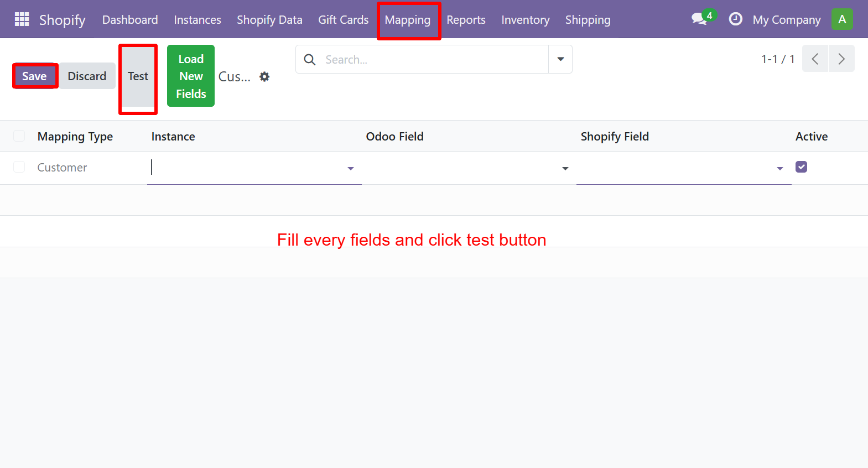The height and width of the screenshot is (468, 868).
Task: Open the Shopify Data menu
Action: [x=269, y=19]
